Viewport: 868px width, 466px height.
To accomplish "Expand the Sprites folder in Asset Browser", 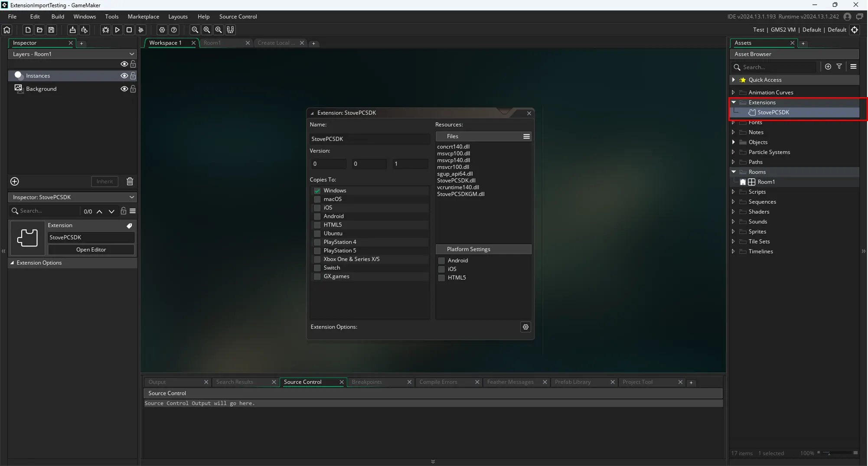I will pyautogui.click(x=734, y=231).
